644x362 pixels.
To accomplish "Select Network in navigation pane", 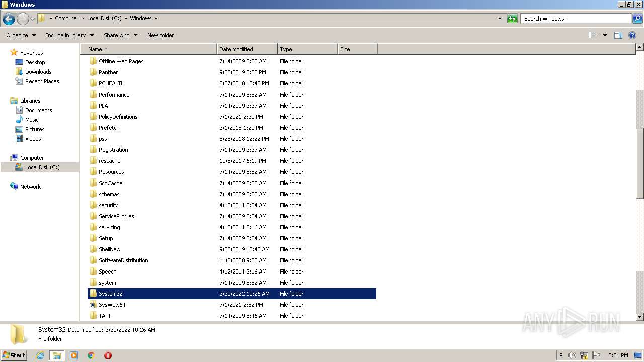I will coord(30,187).
